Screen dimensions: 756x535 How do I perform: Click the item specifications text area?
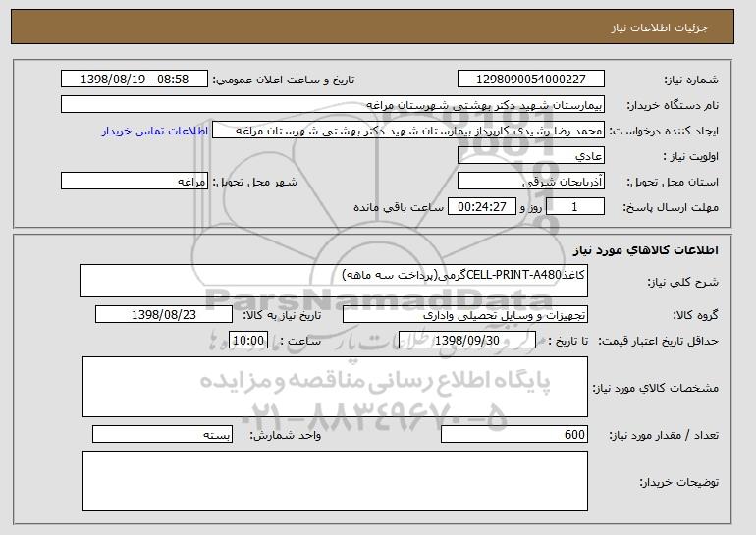coord(335,387)
